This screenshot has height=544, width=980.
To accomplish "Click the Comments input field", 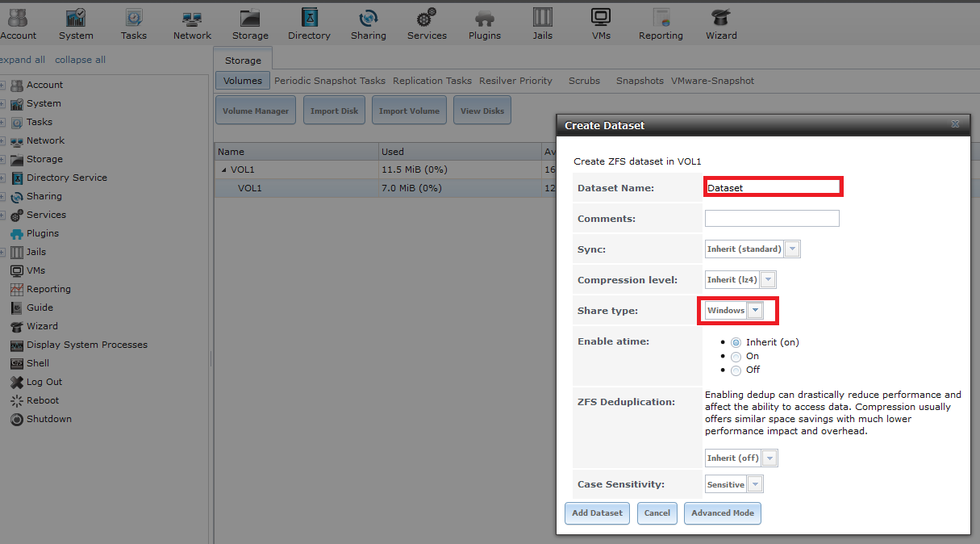I will pos(772,219).
